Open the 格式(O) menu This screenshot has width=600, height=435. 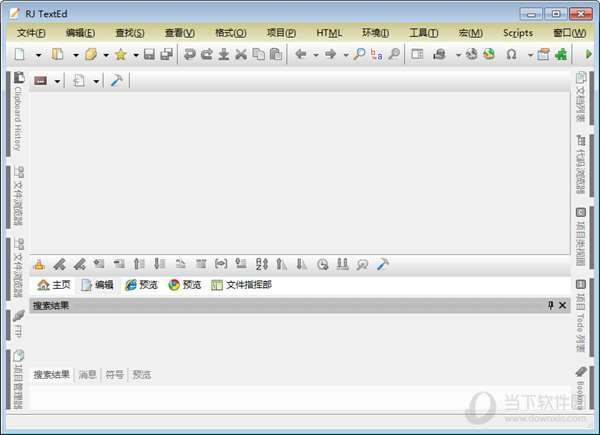pos(230,33)
